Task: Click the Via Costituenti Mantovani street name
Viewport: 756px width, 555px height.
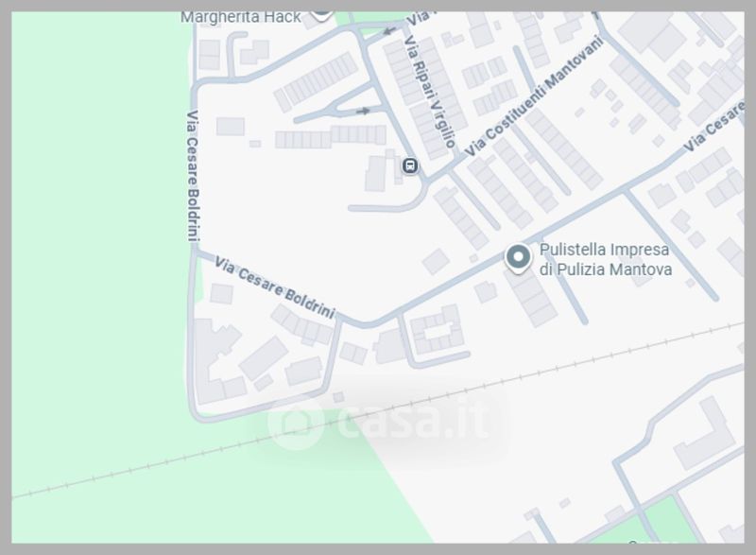Action: [534, 96]
